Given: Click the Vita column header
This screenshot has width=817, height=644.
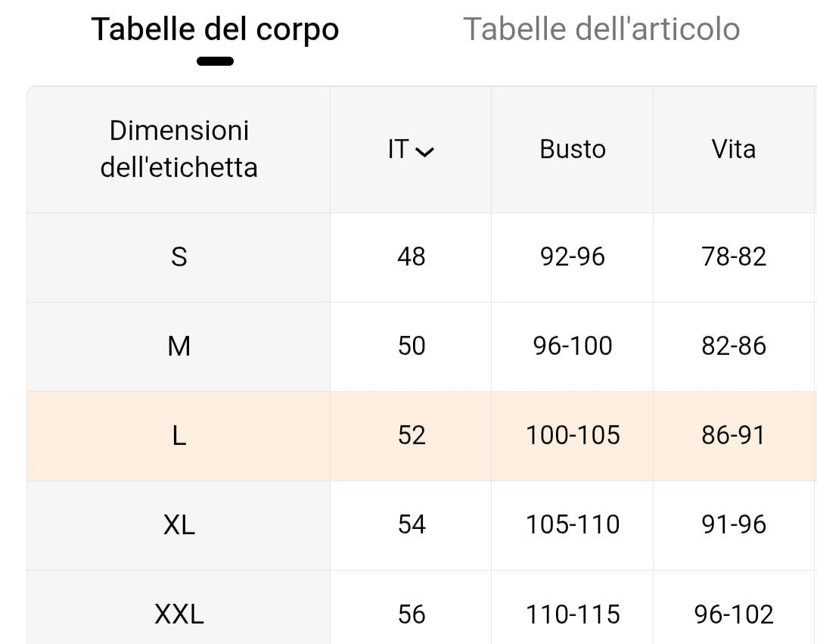Looking at the screenshot, I should coord(733,150).
